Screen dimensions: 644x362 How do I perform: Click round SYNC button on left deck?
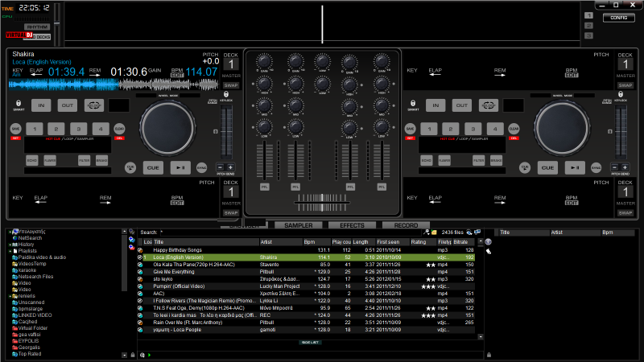pos(202,167)
